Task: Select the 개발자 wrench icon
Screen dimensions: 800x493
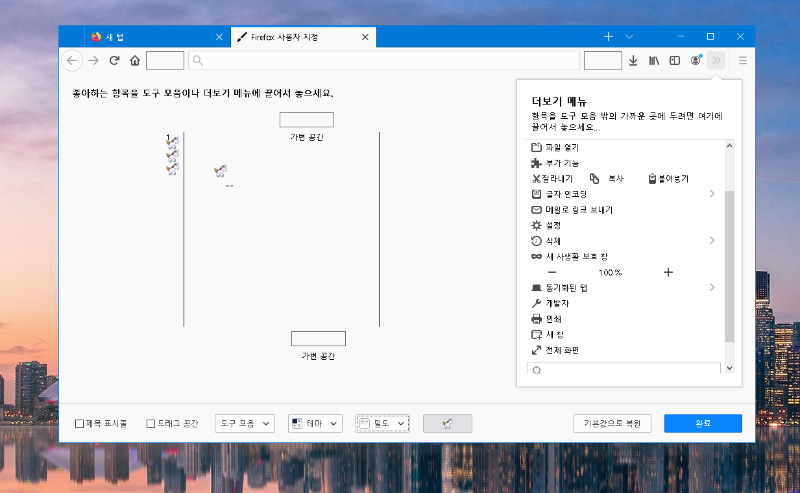Action: coord(536,303)
